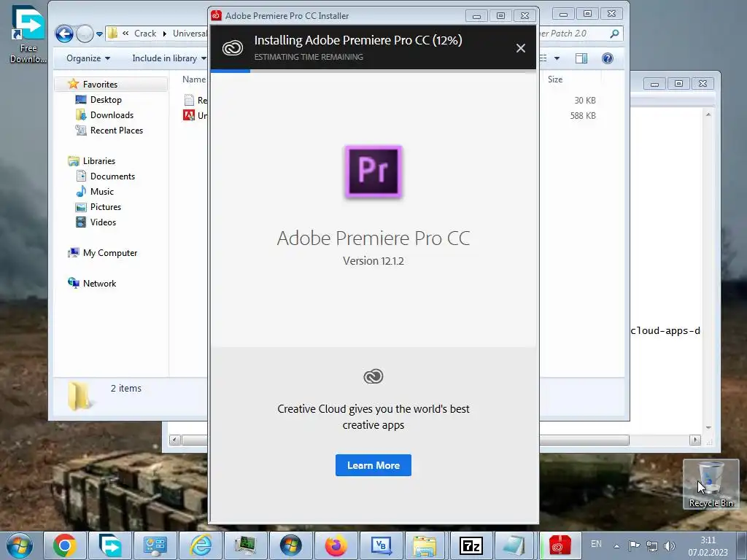Open the notepad taskbar button
Screen dimensions: 747x560
point(516,545)
